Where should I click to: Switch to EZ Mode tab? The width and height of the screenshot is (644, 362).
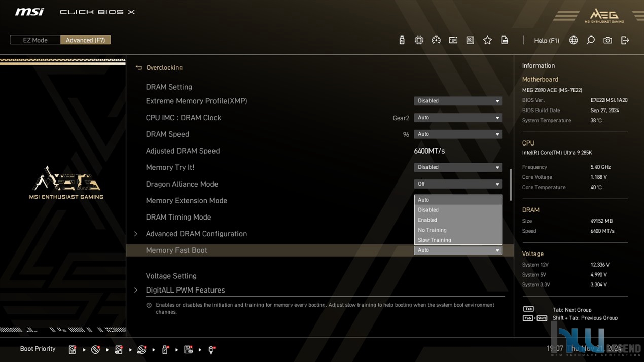(35, 40)
